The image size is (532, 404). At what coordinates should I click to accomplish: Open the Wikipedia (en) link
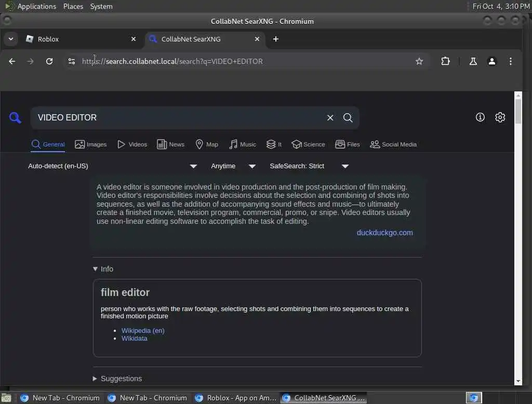pos(143,330)
